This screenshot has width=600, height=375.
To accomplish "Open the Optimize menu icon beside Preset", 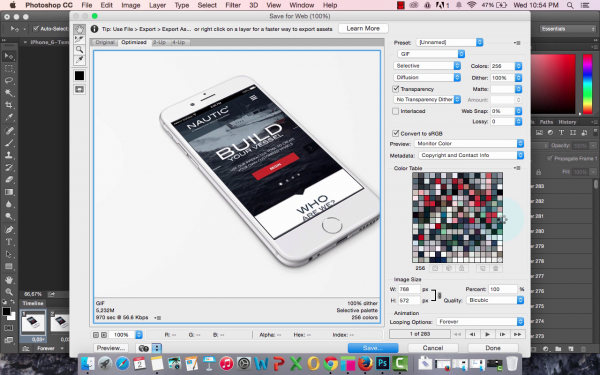I will pyautogui.click(x=517, y=43).
